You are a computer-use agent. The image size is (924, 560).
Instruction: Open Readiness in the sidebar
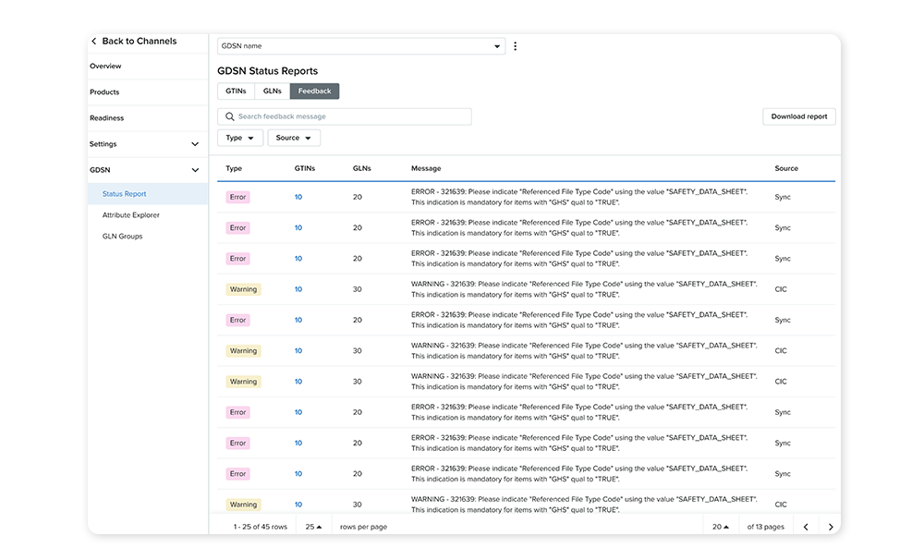pyautogui.click(x=106, y=118)
